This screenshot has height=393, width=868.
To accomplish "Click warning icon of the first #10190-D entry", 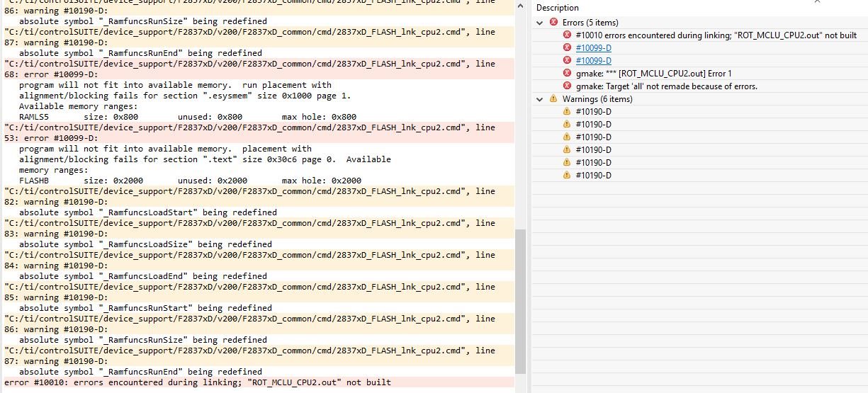I will click(567, 112).
